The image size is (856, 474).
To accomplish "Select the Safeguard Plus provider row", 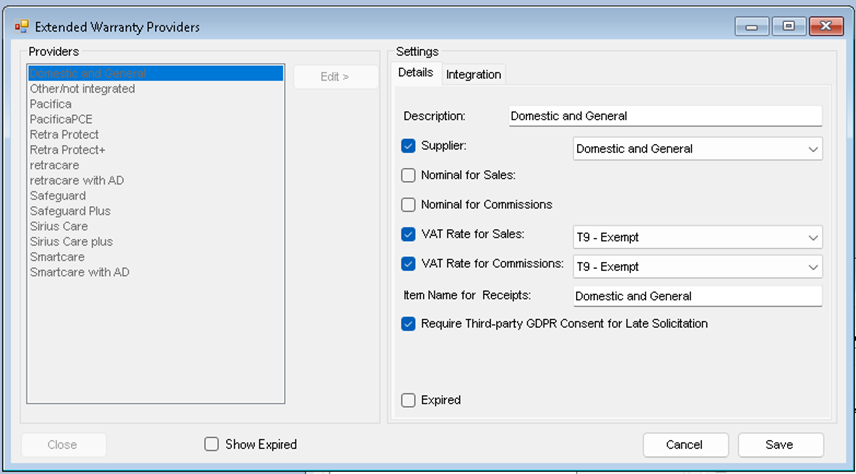I will [x=156, y=211].
